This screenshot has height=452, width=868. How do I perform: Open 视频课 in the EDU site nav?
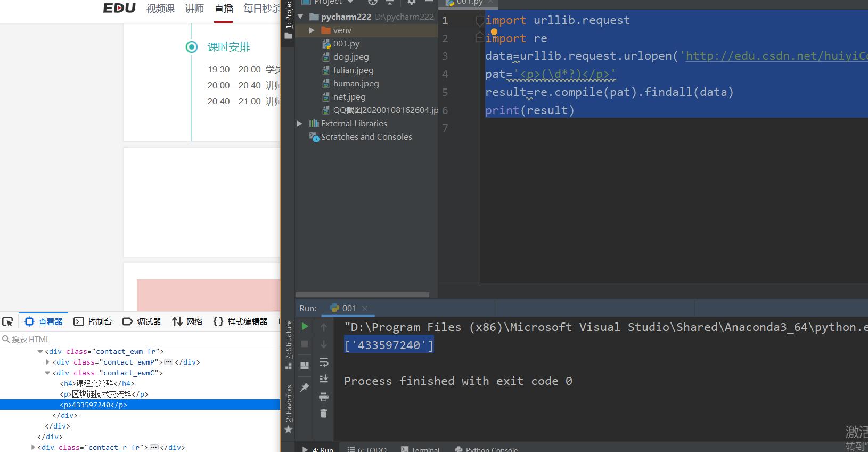coord(160,9)
